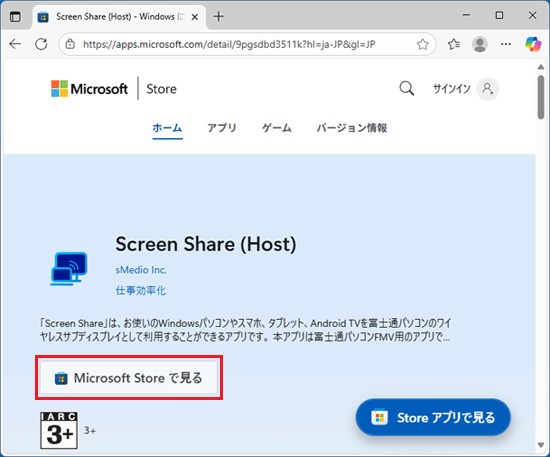Click the Store アプリで見る floating button

[433, 417]
